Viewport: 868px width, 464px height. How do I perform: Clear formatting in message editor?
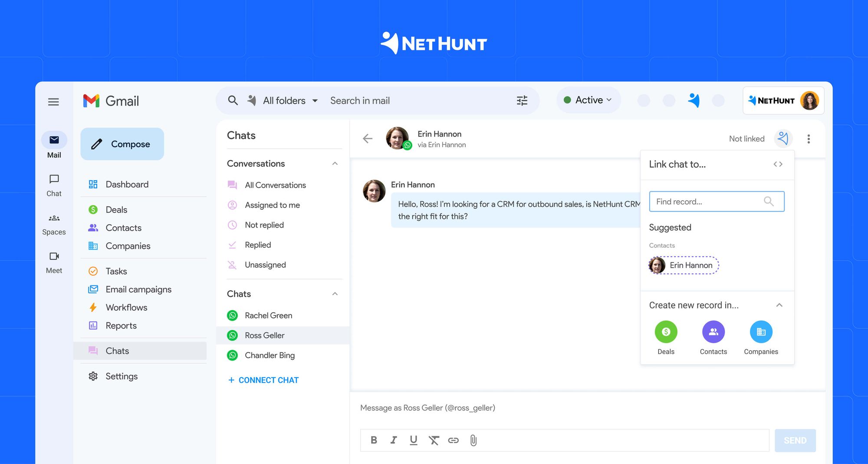(x=434, y=440)
